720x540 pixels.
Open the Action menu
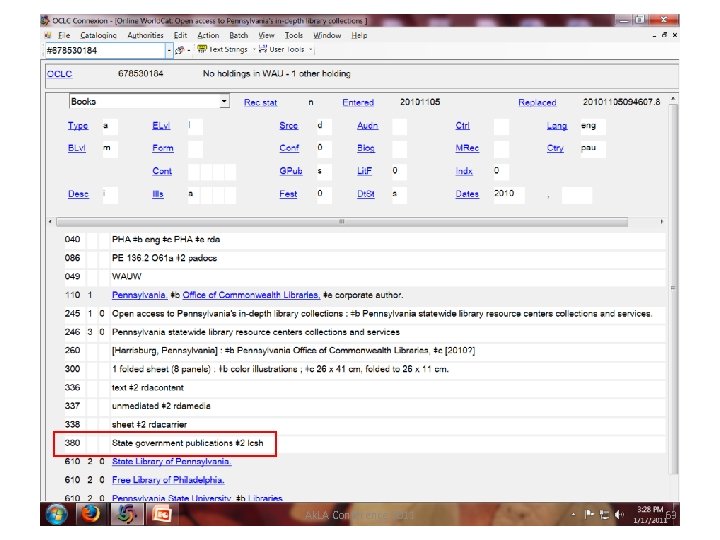(x=208, y=35)
